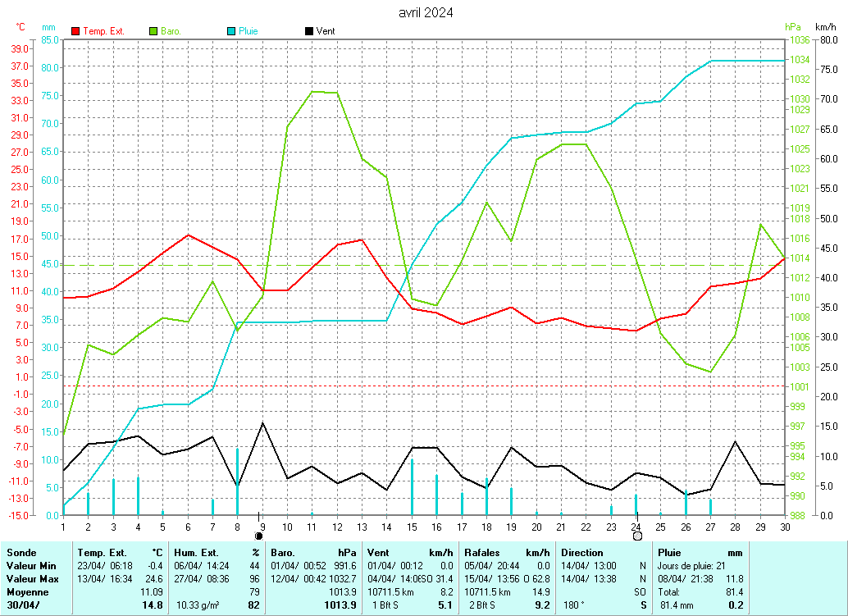Click the full moon icon below day 24
The width and height of the screenshot is (848, 616).
tap(636, 536)
